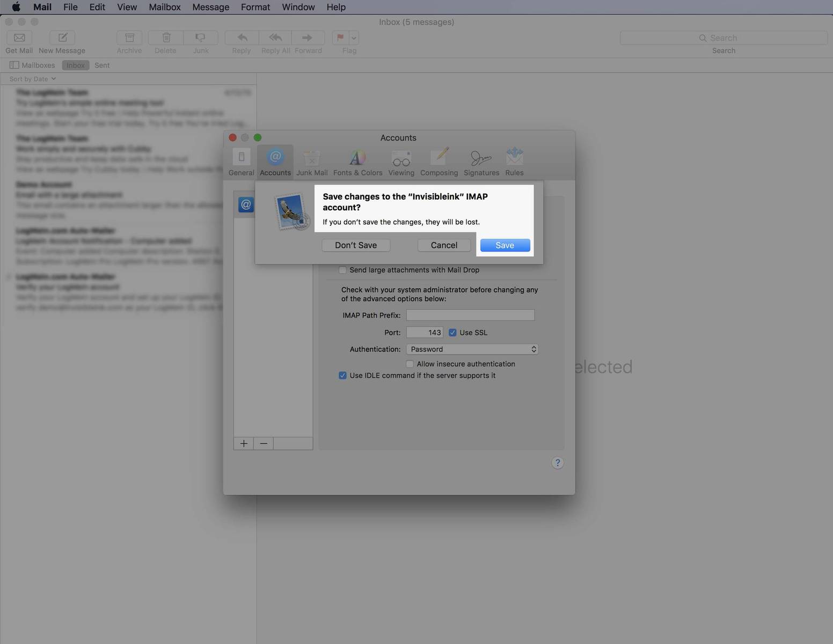The image size is (833, 644).
Task: Select the Invisibleink account @ icon
Action: [246, 204]
